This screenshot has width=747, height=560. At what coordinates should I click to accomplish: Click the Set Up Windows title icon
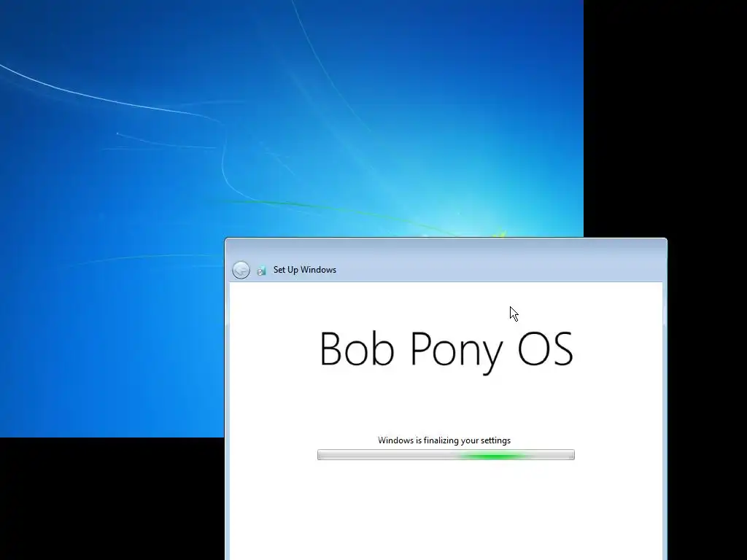262,271
